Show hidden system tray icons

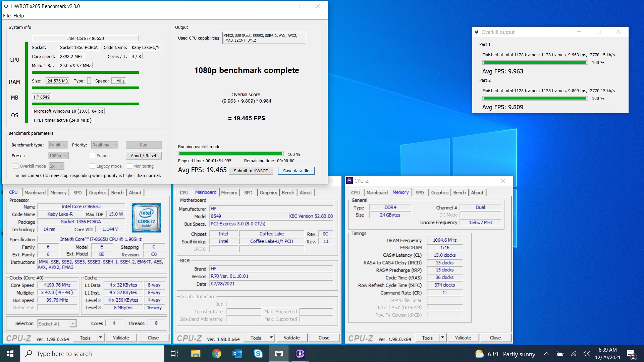tap(546, 354)
